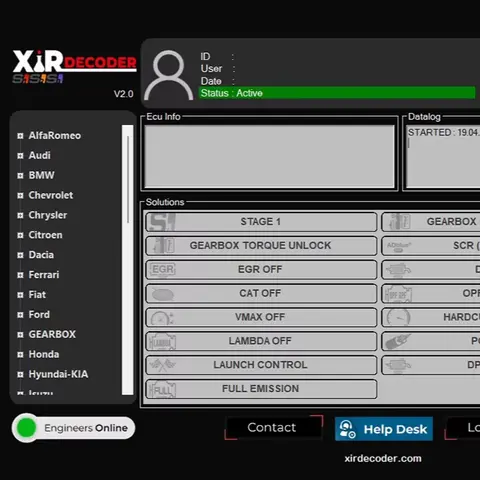Image resolution: width=480 pixels, height=480 pixels.
Task: Click the lambda engine icon beside LAMBDA OFF
Action: [162, 342]
